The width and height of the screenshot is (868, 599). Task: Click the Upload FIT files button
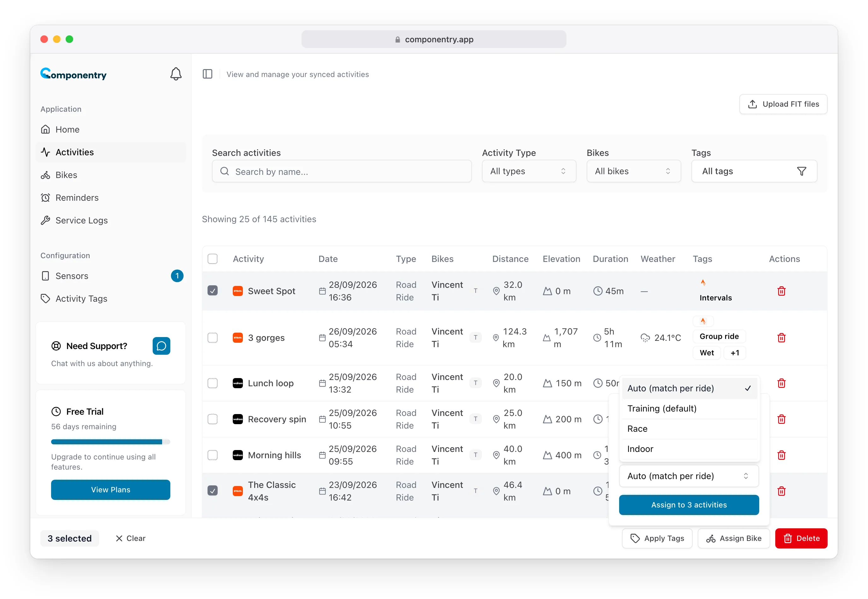pos(783,104)
